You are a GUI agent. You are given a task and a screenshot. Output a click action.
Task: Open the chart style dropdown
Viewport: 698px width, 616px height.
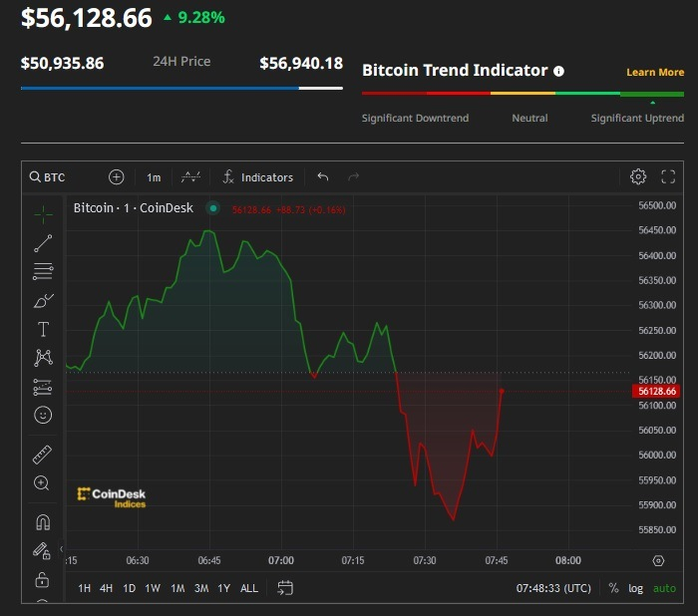189,177
